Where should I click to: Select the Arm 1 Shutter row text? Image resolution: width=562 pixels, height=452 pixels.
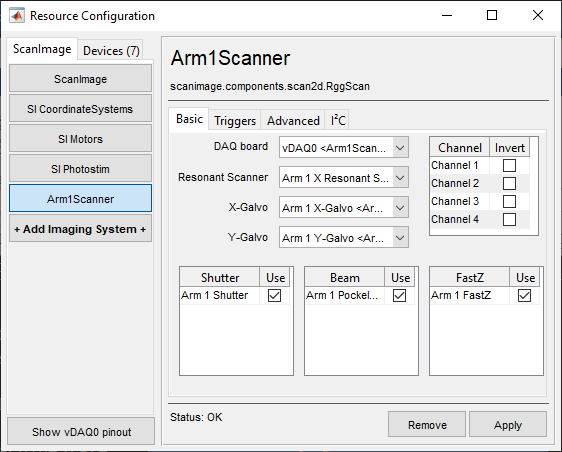coord(214,295)
